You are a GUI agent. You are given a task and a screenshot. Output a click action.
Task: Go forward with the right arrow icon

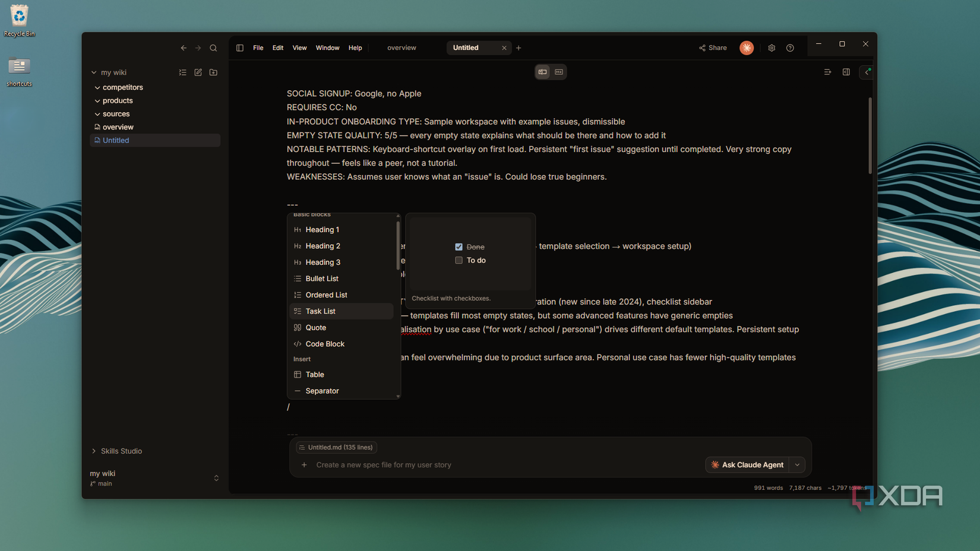tap(198, 48)
